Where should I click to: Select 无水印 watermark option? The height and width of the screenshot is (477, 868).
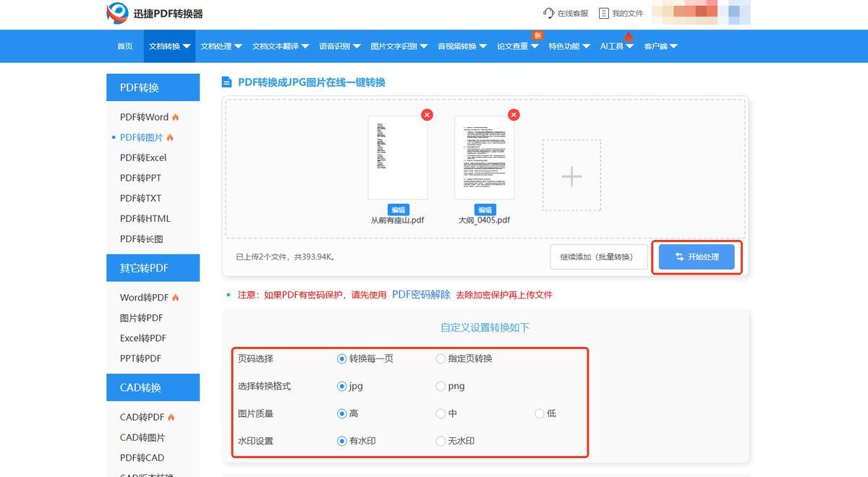441,441
